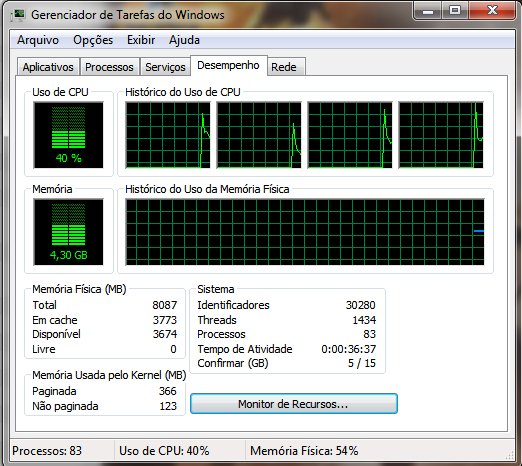The width and height of the screenshot is (522, 466).
Task: Select the Desempenho tab
Action: coord(228,65)
